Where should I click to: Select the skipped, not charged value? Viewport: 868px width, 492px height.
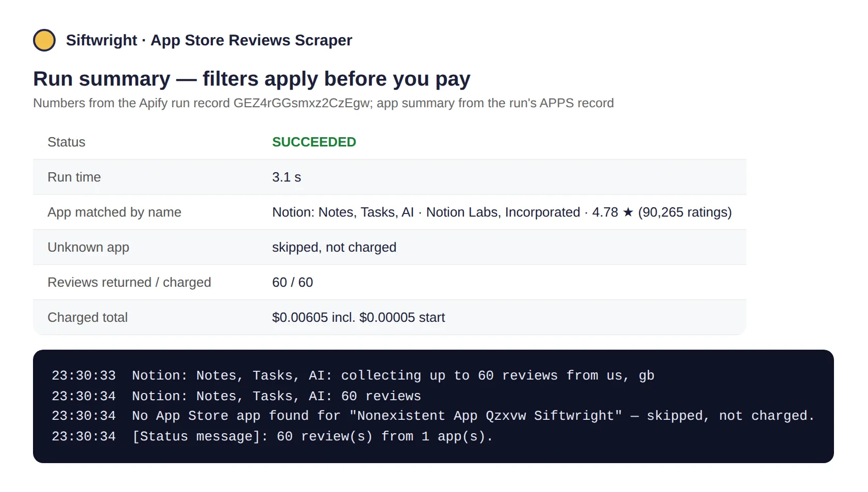334,247
